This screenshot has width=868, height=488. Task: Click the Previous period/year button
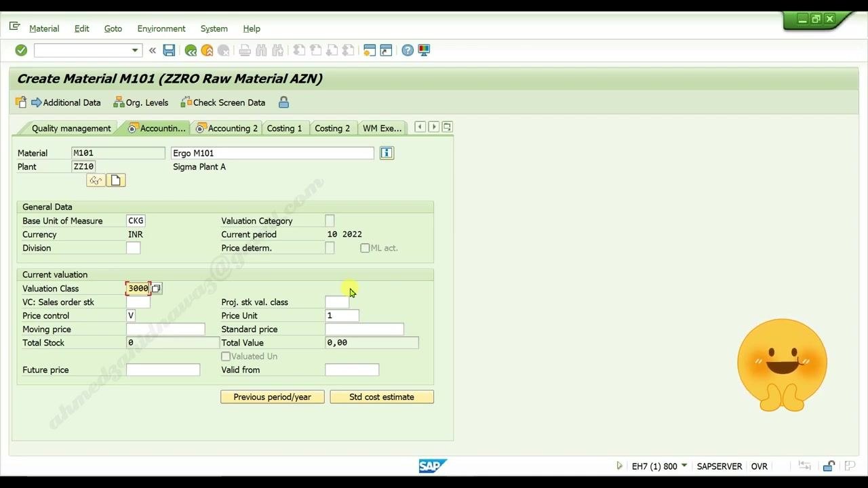(273, 397)
